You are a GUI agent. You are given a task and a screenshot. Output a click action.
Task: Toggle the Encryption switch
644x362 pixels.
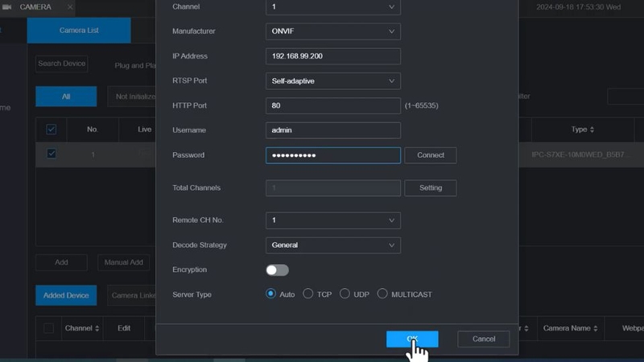point(277,270)
